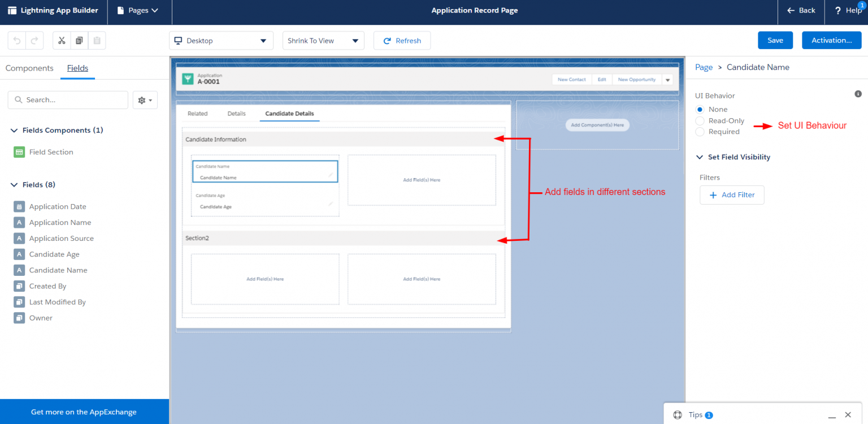Click the Lightning App Builder logo icon

(12, 10)
